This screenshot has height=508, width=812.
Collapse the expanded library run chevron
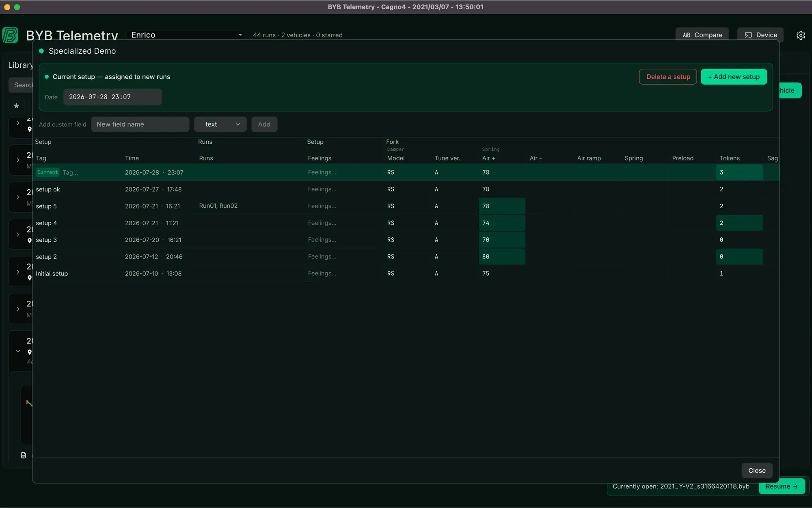pos(18,351)
